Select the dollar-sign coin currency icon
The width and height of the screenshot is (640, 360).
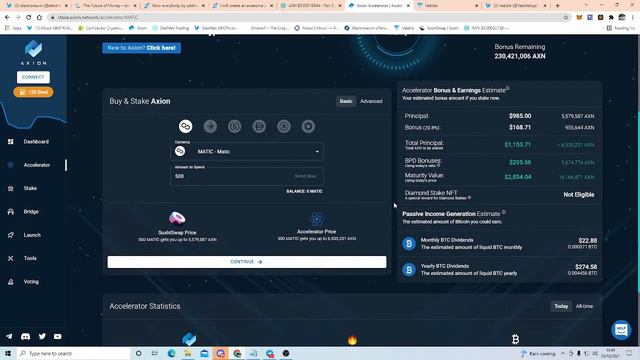[x=235, y=127]
